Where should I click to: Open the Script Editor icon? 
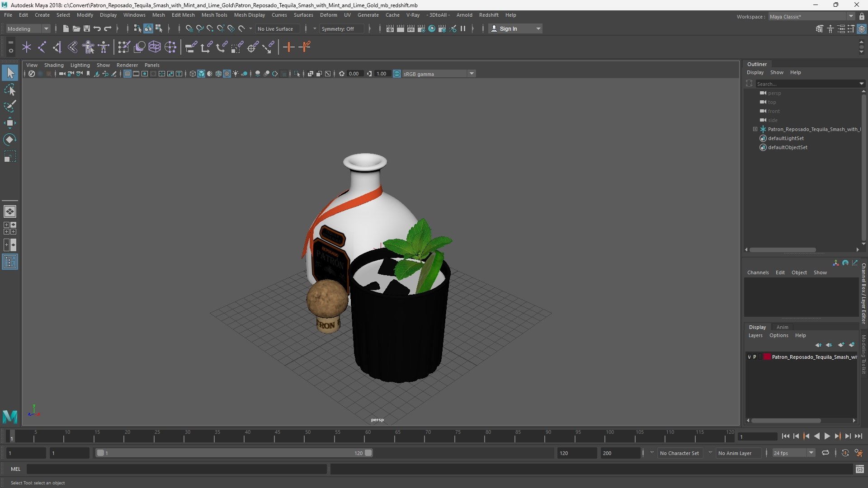(859, 469)
